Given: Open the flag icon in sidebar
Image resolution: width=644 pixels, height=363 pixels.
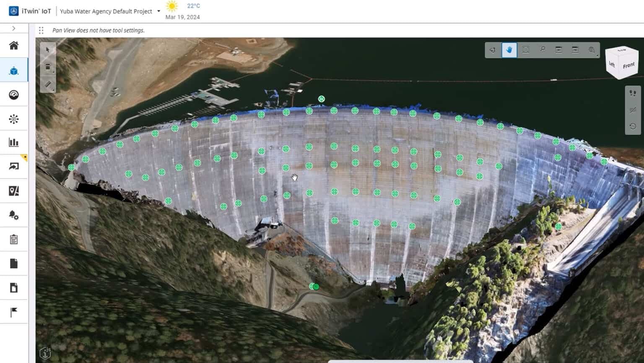Looking at the screenshot, I should coord(14,312).
